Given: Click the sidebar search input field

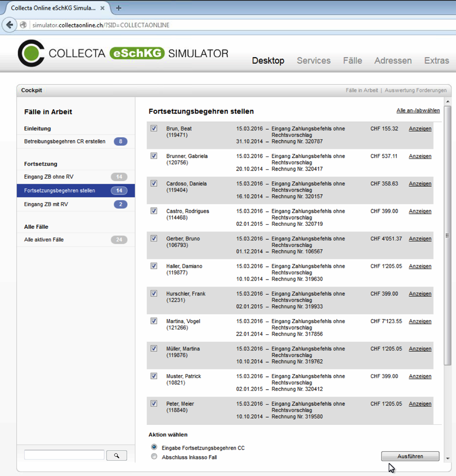Looking at the screenshot, I should click(x=64, y=455).
